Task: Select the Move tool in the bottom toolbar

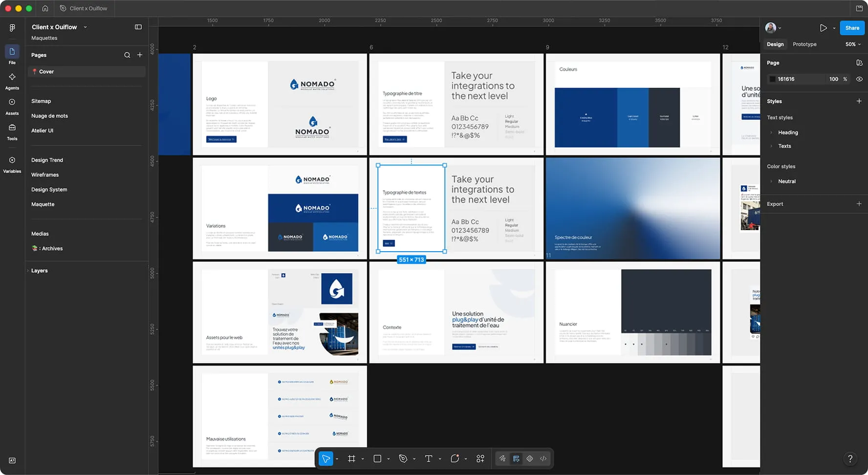Action: click(x=325, y=458)
